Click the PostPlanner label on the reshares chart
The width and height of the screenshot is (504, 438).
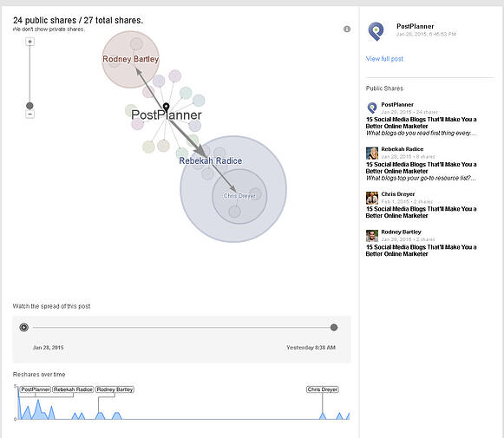pos(36,389)
